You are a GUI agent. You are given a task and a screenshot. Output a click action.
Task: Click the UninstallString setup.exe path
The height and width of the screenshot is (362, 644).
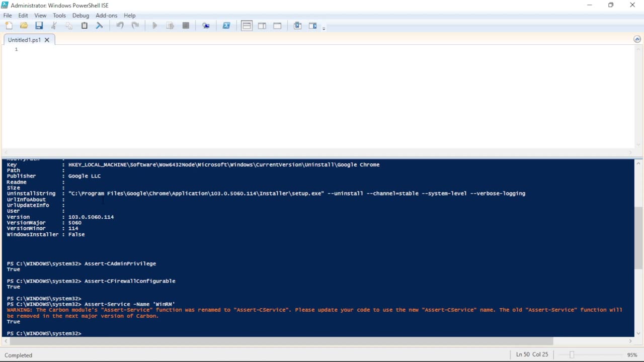pyautogui.click(x=297, y=193)
